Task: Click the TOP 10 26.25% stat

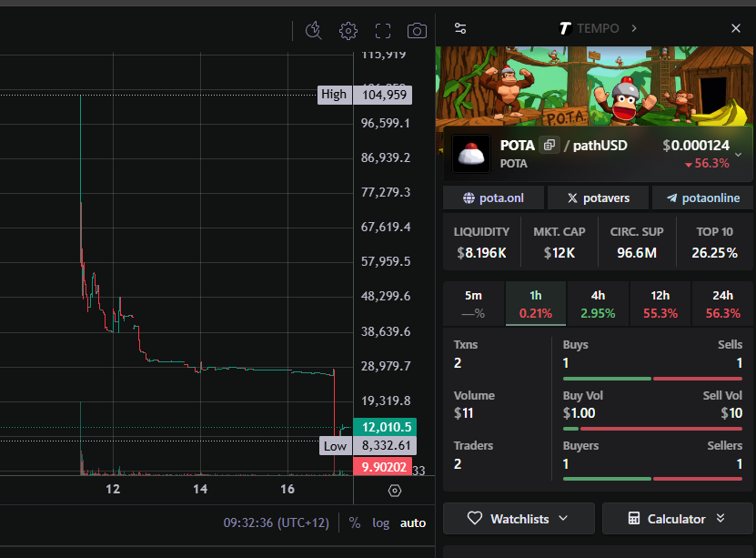Action: (714, 242)
